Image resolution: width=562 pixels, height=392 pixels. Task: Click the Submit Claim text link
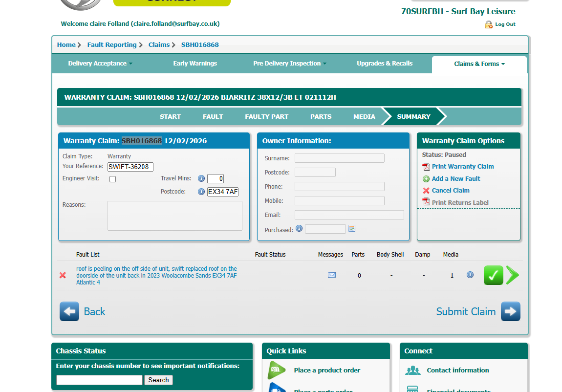[x=466, y=312]
